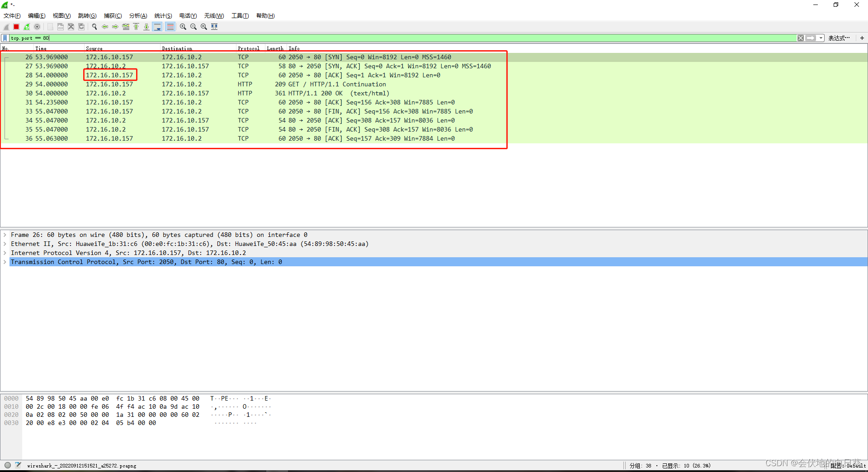Sort packets by the No. column
The height and width of the screenshot is (472, 868).
click(x=17, y=48)
